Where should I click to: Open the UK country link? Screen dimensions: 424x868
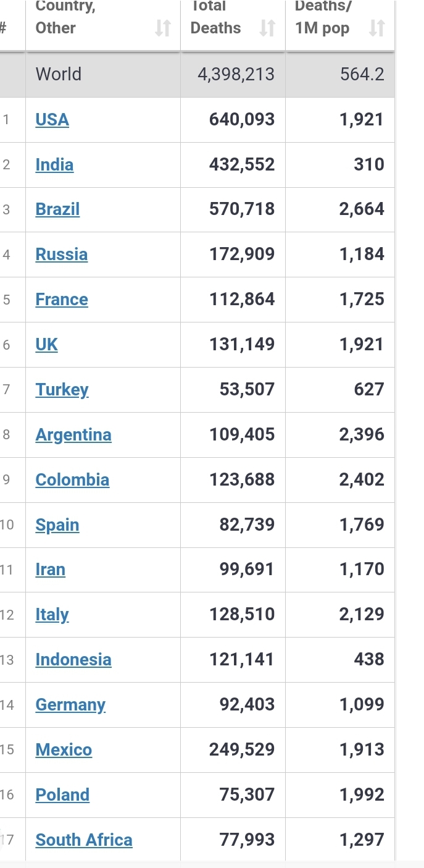coord(47,345)
